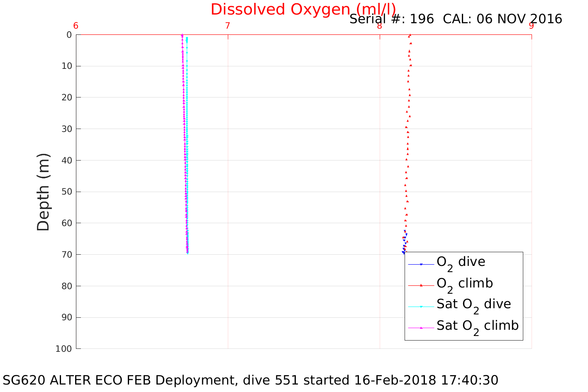
Task: Click the magenta Sat O2 climb curve top
Action: tap(182, 36)
